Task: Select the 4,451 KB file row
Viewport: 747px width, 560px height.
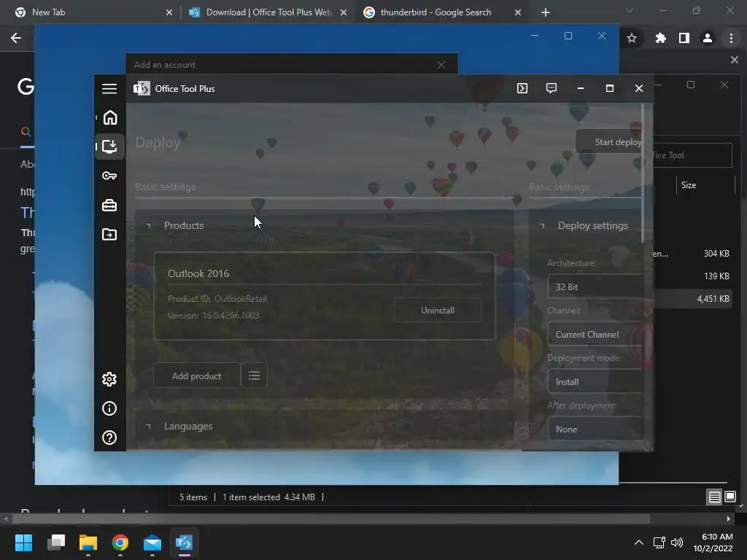Action: 693,298
